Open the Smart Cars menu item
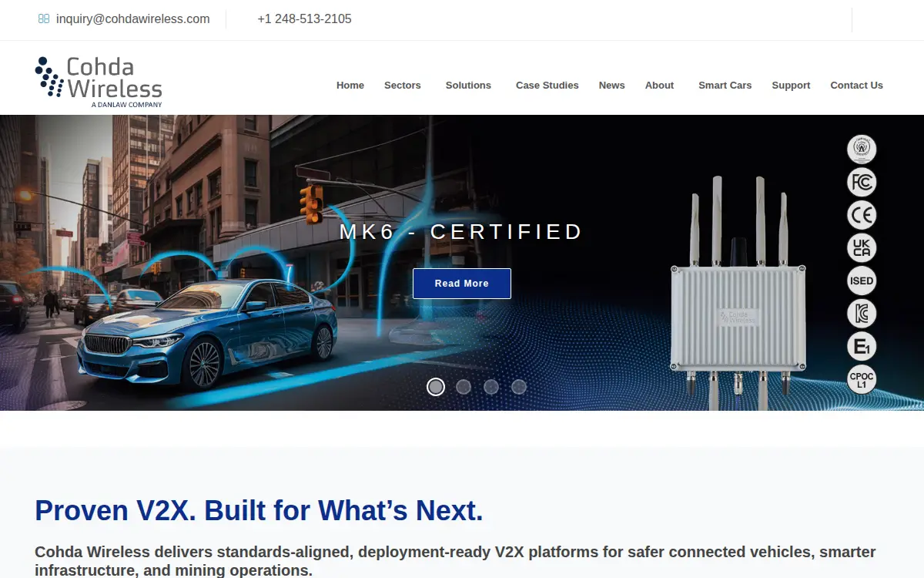Viewport: 924px width, 578px height. 725,86
